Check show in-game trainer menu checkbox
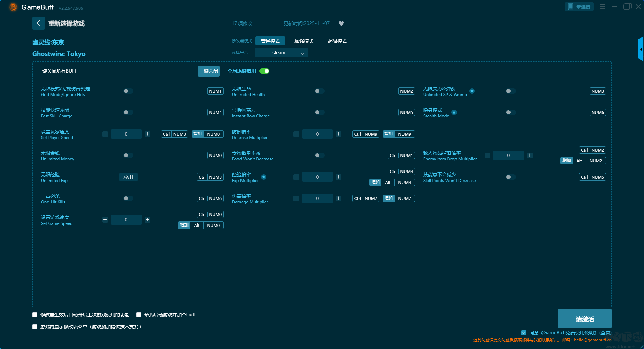 35,327
